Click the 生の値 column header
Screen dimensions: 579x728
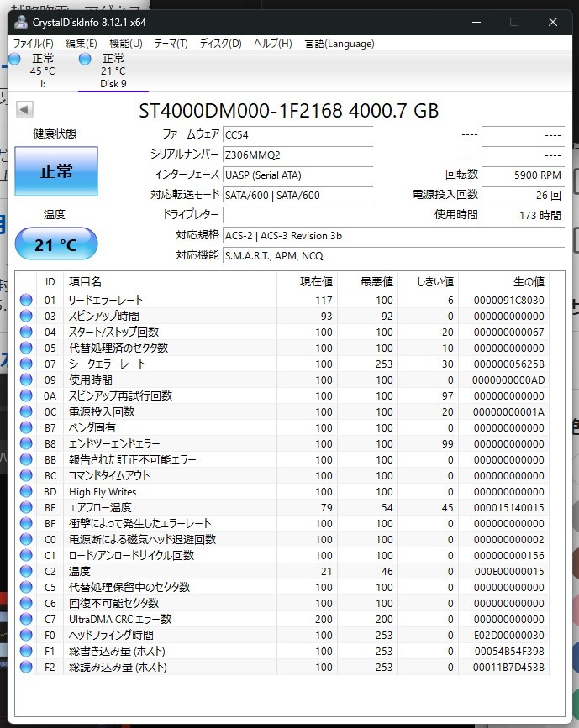[503, 281]
